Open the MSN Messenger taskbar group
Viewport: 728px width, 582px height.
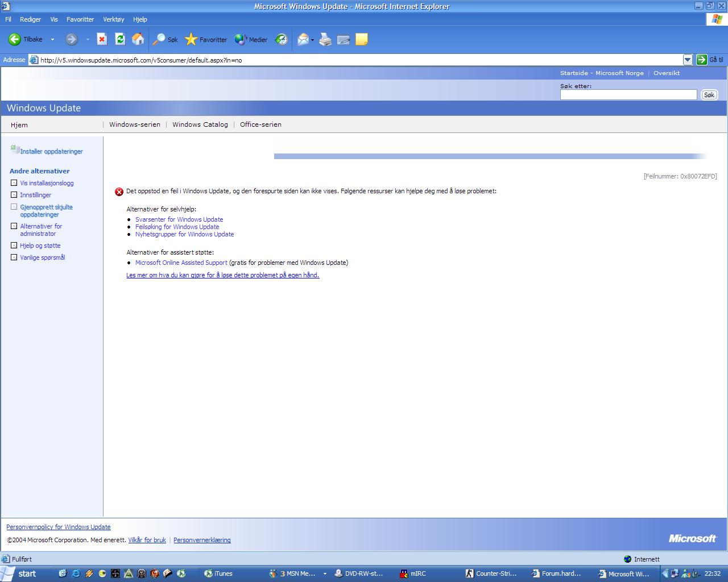tap(297, 573)
